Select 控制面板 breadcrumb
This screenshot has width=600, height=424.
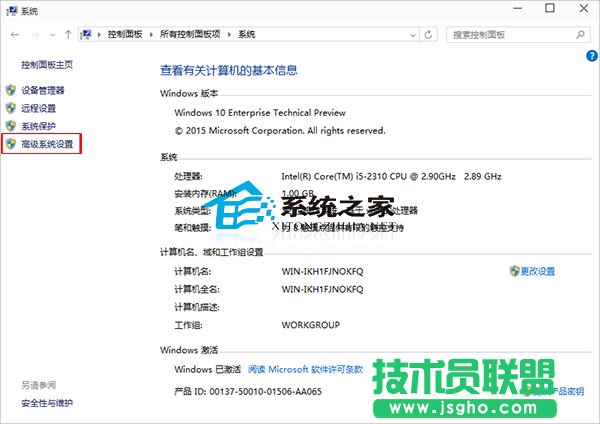point(125,34)
